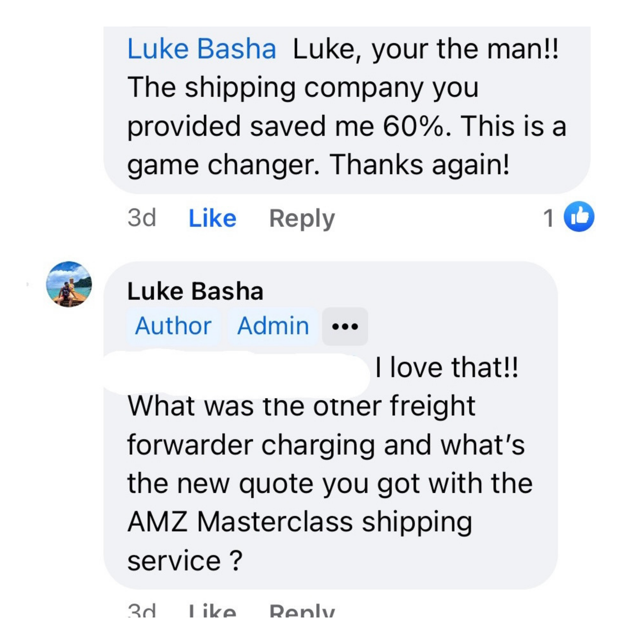The image size is (644, 644).
Task: Click the 'Luke, your the man!!' text
Action: 425,49
